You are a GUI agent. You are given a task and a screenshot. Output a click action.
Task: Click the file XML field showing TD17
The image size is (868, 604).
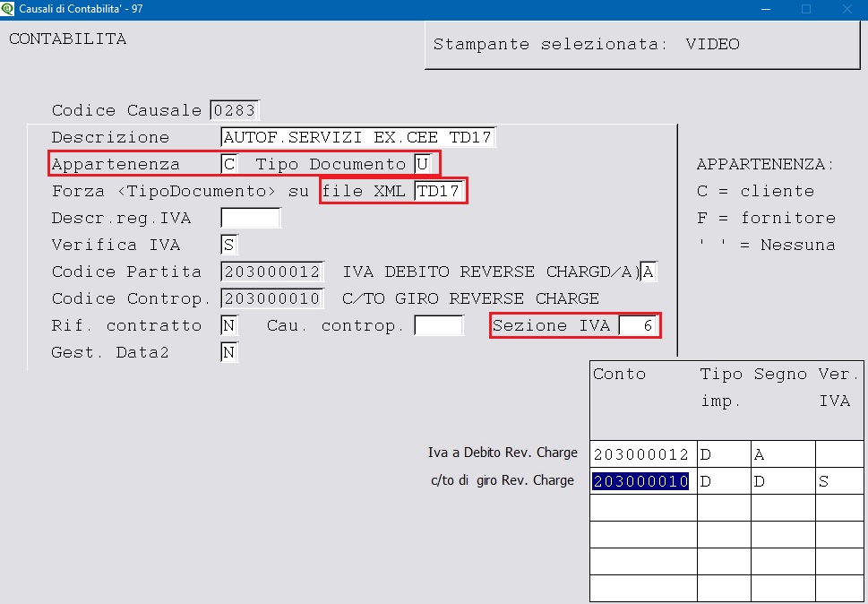(x=440, y=192)
